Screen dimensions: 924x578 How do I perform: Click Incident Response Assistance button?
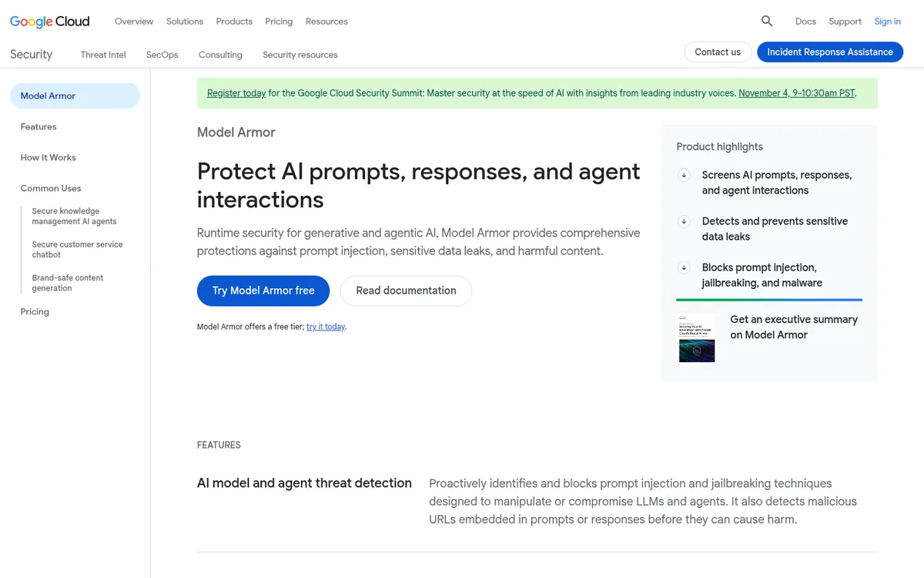pyautogui.click(x=830, y=52)
